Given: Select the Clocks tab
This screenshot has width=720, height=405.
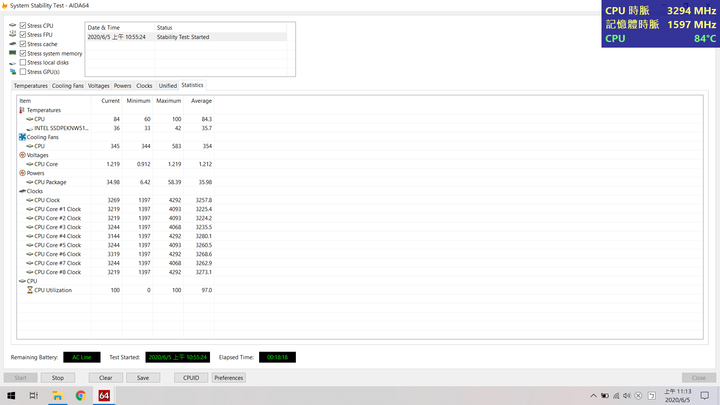Looking at the screenshot, I should 144,86.
